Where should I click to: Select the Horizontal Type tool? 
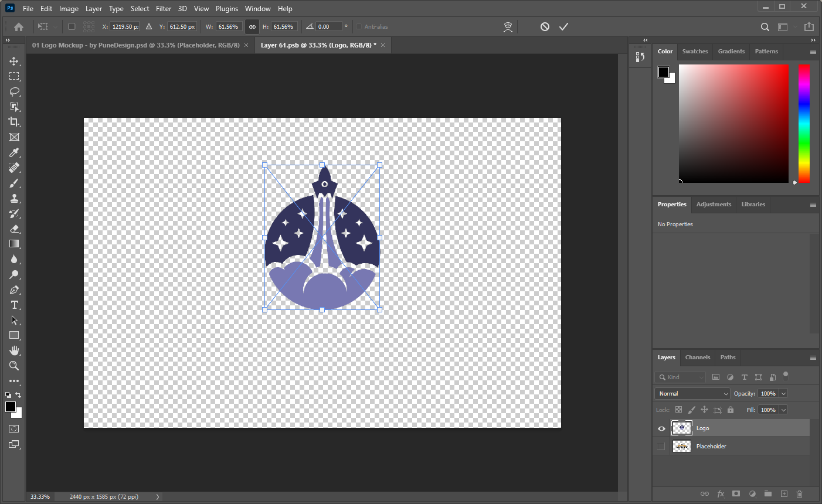point(14,305)
